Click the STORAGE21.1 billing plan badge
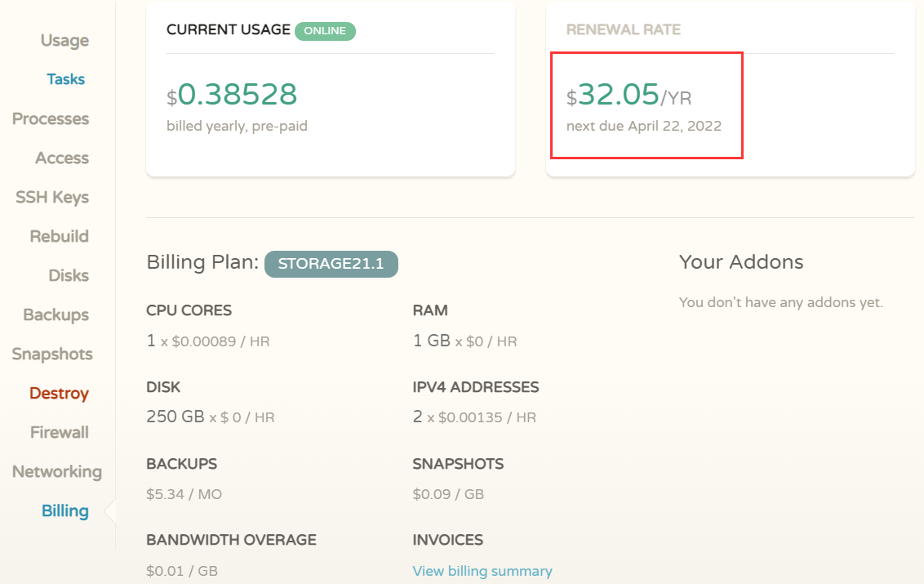This screenshot has height=584, width=924. click(x=331, y=264)
